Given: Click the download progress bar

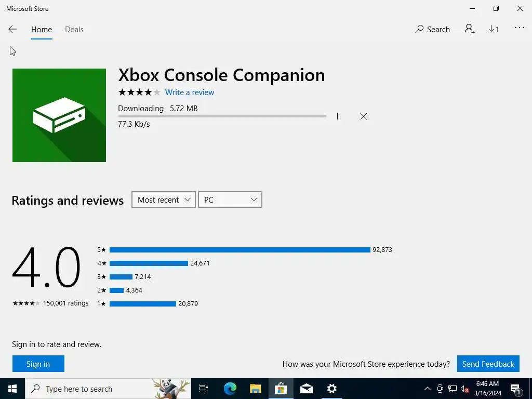Looking at the screenshot, I should coord(222,116).
